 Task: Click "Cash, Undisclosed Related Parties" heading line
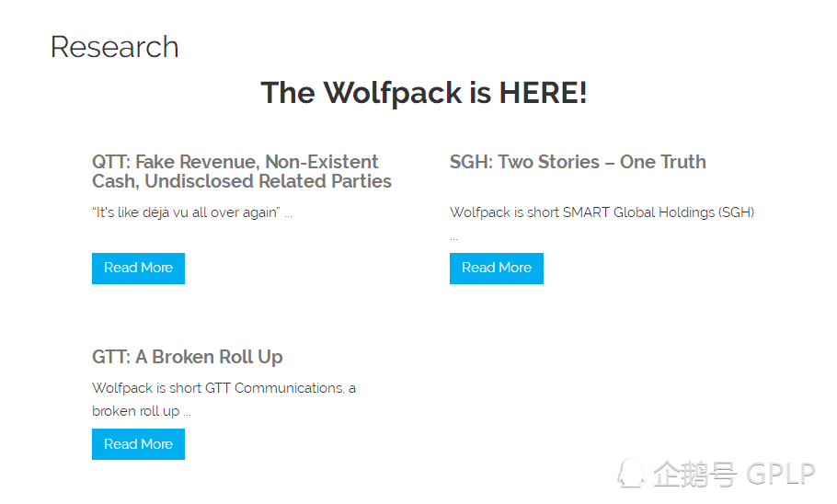[242, 181]
